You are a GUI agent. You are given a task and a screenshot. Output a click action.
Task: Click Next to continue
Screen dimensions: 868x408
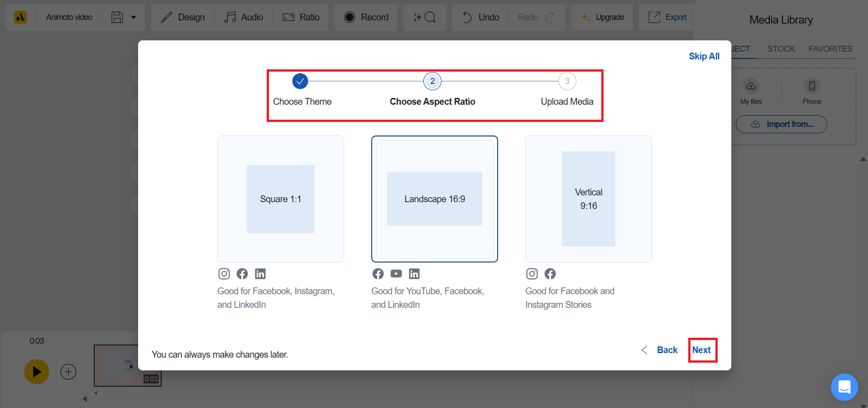tap(701, 350)
